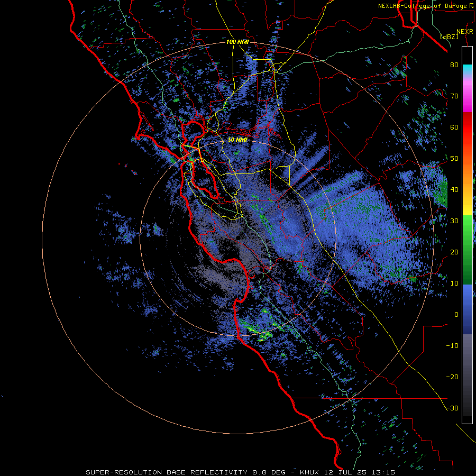Click the NEXR label above the color scale
Viewport: 476px width, 476px height.
point(465,32)
